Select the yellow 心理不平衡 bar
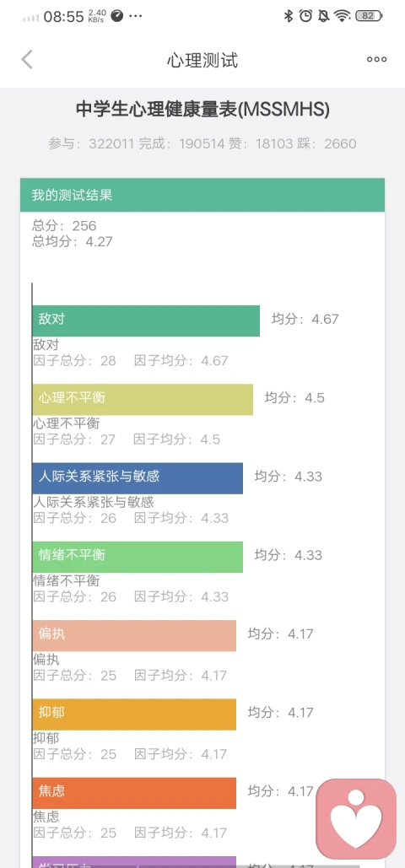405x868 pixels. click(x=143, y=399)
